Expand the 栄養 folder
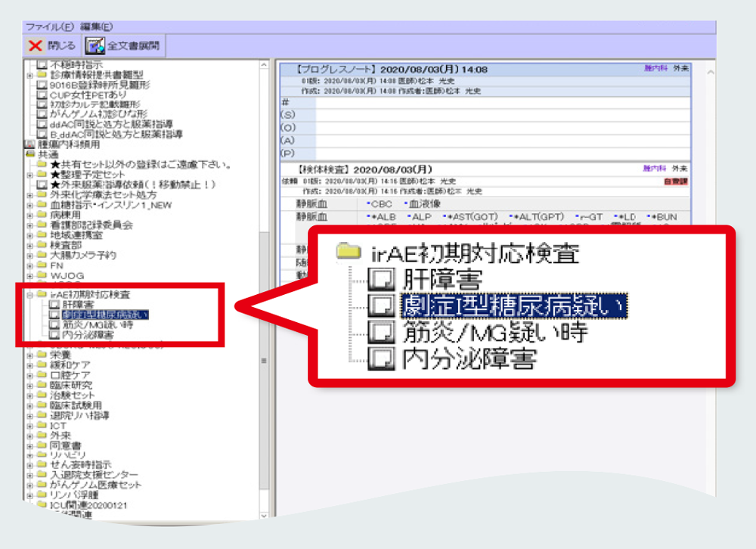 click(x=30, y=355)
